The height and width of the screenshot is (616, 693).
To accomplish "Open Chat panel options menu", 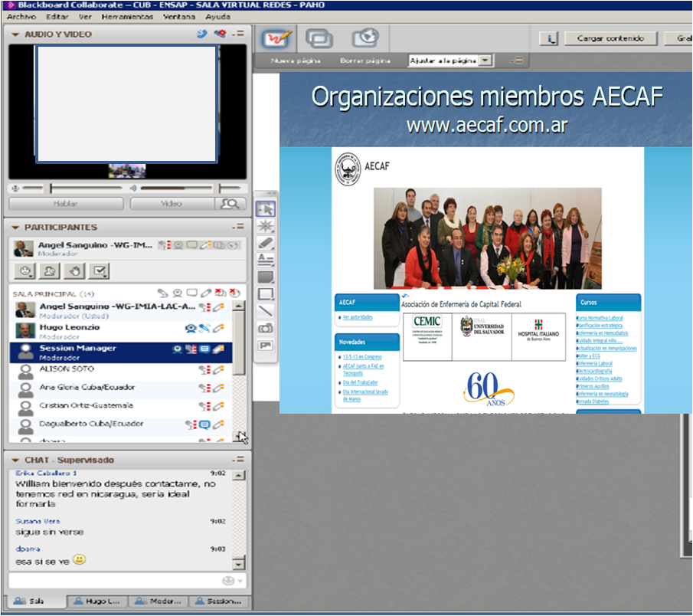I will click(238, 460).
